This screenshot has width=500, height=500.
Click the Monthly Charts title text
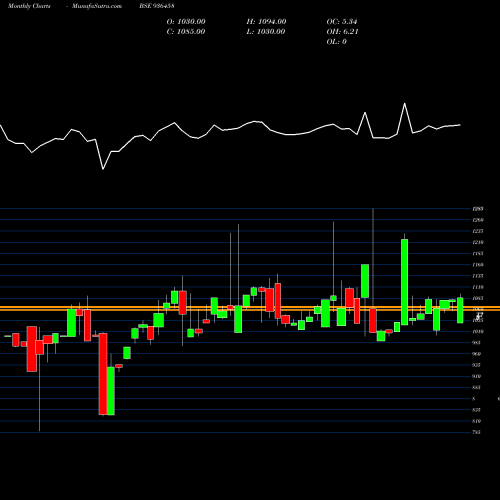coord(29,6)
